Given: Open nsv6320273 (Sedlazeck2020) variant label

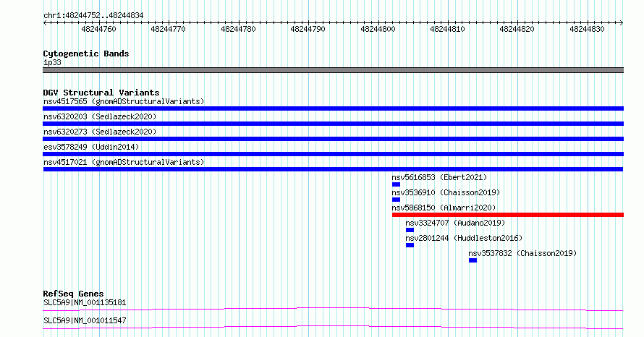Looking at the screenshot, I should (99, 132).
